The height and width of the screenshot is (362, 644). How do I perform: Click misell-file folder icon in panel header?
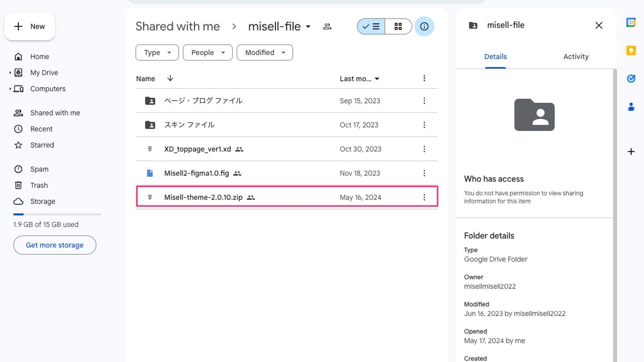coord(473,25)
